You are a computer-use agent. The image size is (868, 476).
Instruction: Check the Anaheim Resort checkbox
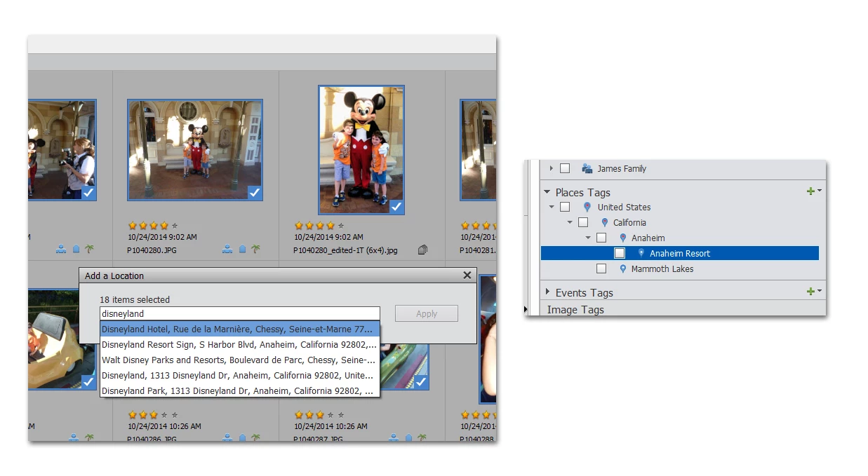tap(620, 253)
